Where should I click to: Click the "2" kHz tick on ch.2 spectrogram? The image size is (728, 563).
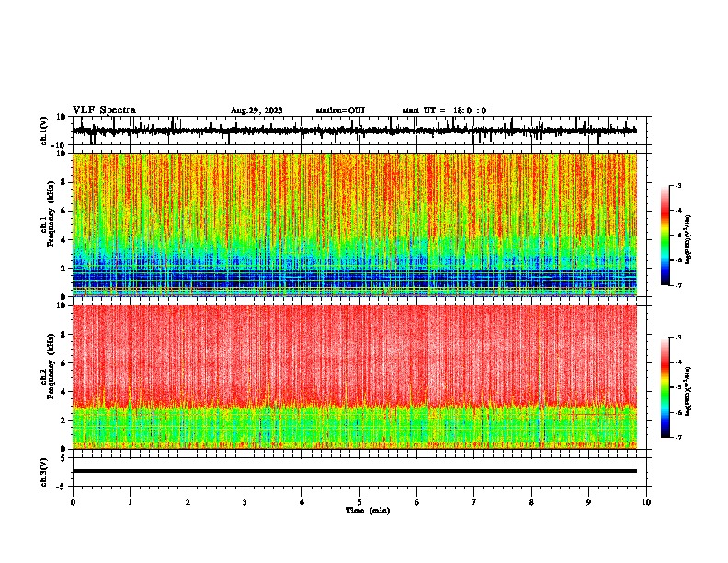[x=64, y=420]
